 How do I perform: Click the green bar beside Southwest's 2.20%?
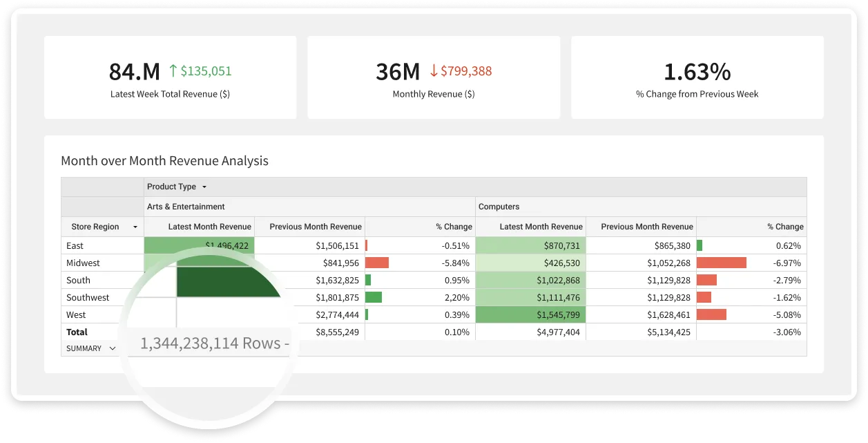click(x=374, y=297)
